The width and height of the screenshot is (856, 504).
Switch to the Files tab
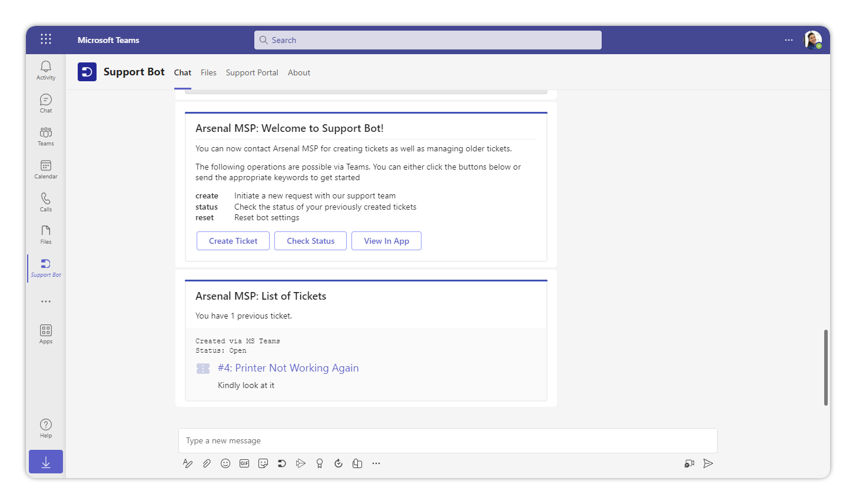[x=208, y=72]
